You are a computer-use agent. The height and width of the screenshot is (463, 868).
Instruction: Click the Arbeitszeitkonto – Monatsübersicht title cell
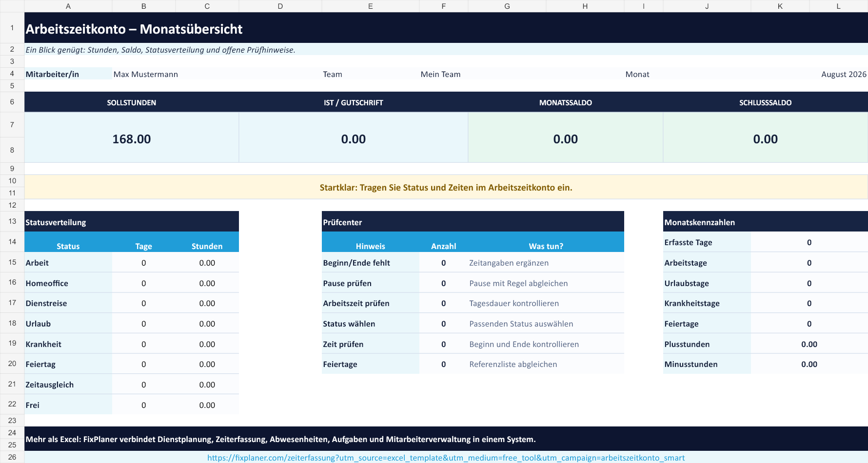pyautogui.click(x=446, y=29)
